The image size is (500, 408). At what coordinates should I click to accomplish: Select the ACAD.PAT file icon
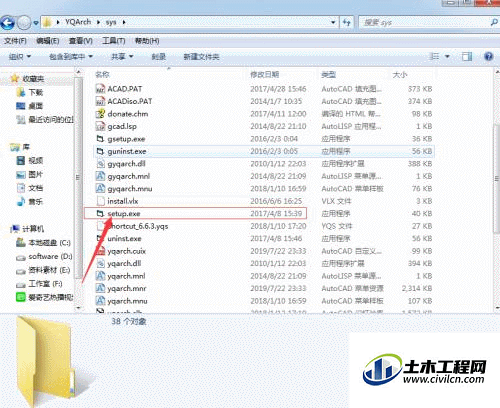(100, 89)
